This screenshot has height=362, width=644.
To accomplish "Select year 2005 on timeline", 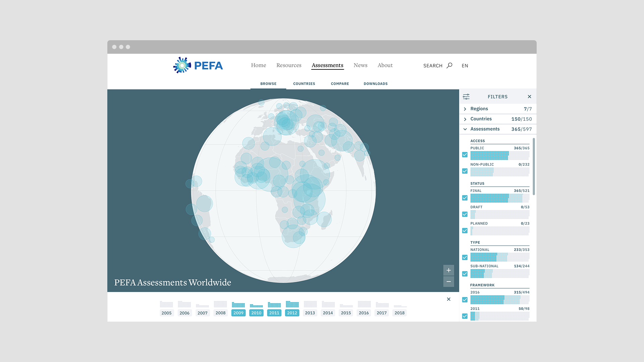I will pyautogui.click(x=166, y=313).
